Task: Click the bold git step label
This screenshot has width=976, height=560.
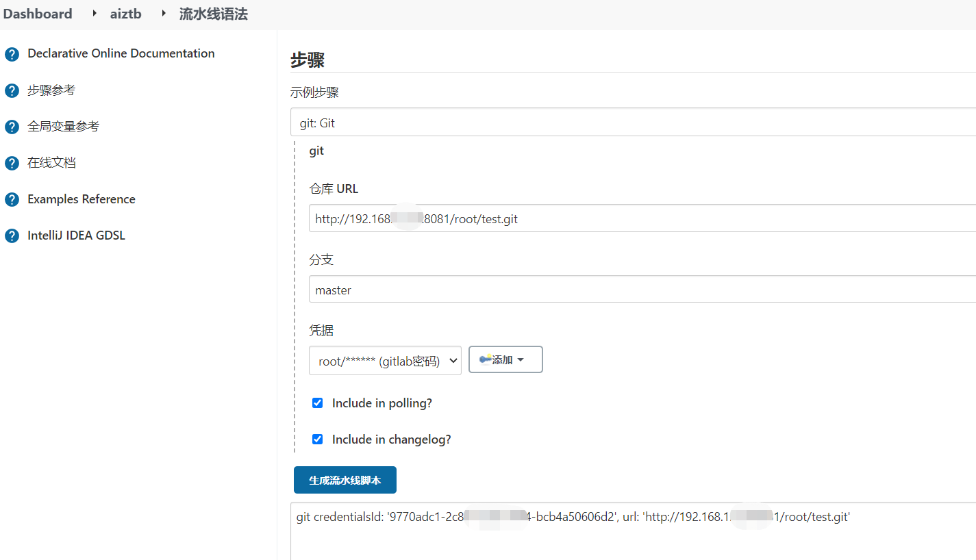Action: (x=316, y=151)
